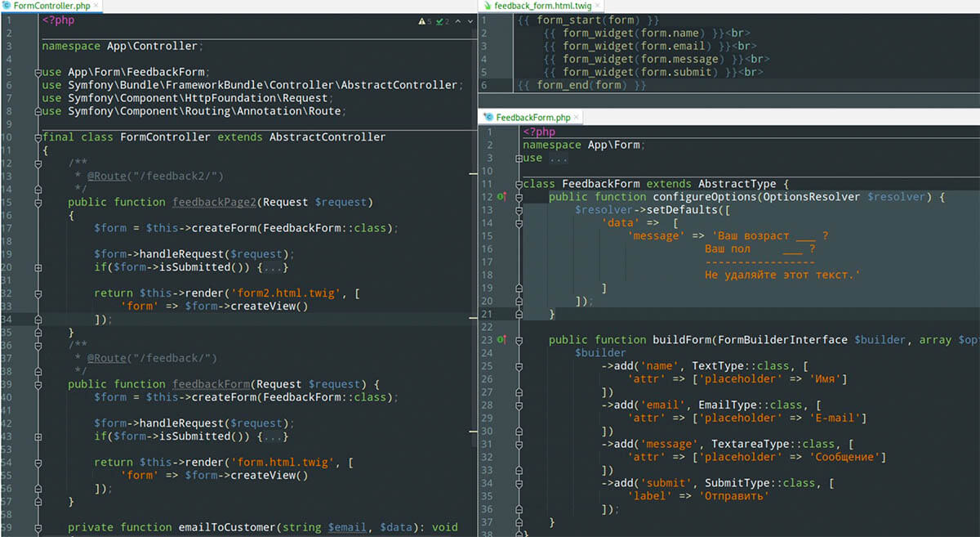980x537 pixels.
Task: Collapse the buildForm method via gutter arrow
Action: point(520,339)
